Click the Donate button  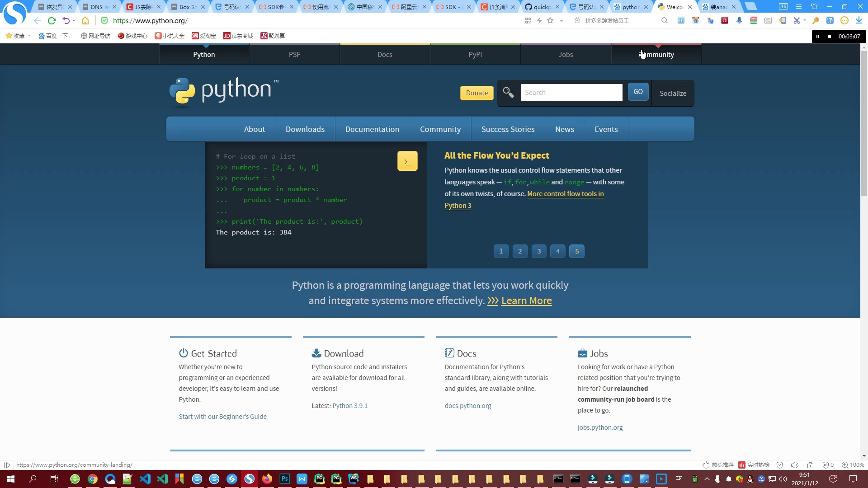click(477, 93)
